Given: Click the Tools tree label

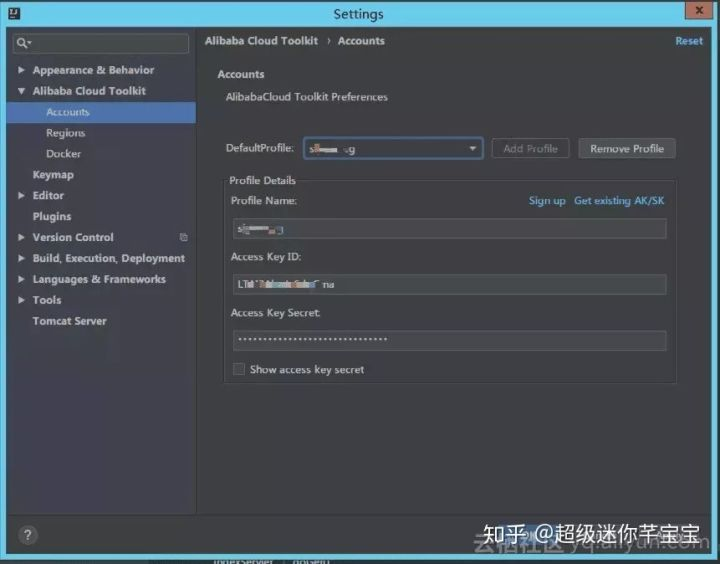Looking at the screenshot, I should (x=47, y=300).
